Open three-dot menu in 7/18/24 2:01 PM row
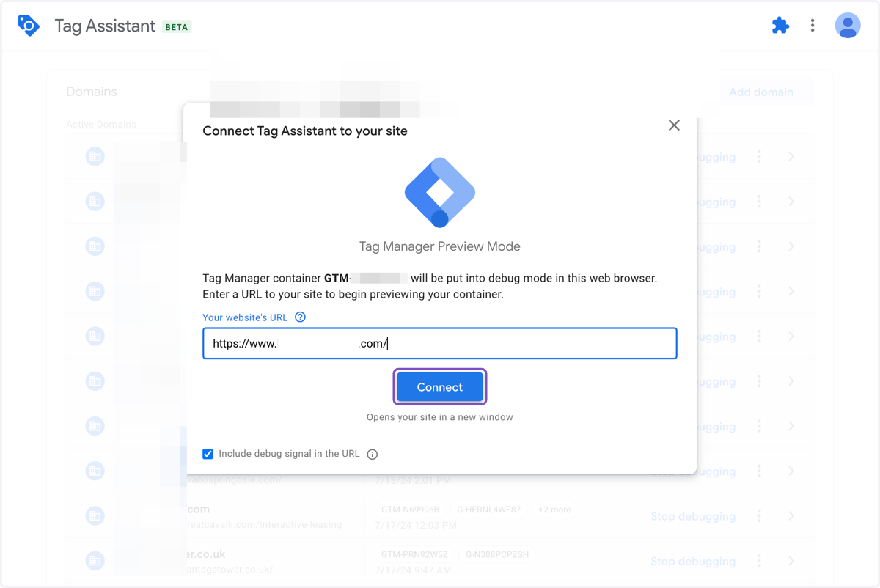 pyautogui.click(x=759, y=471)
